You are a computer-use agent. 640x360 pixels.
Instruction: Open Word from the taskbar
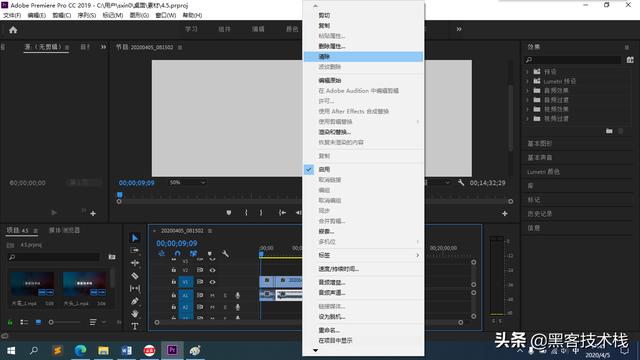(x=127, y=350)
